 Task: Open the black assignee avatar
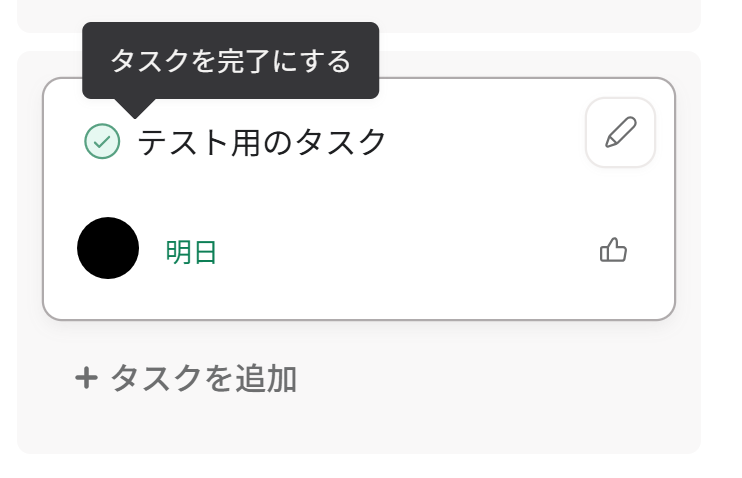point(108,248)
